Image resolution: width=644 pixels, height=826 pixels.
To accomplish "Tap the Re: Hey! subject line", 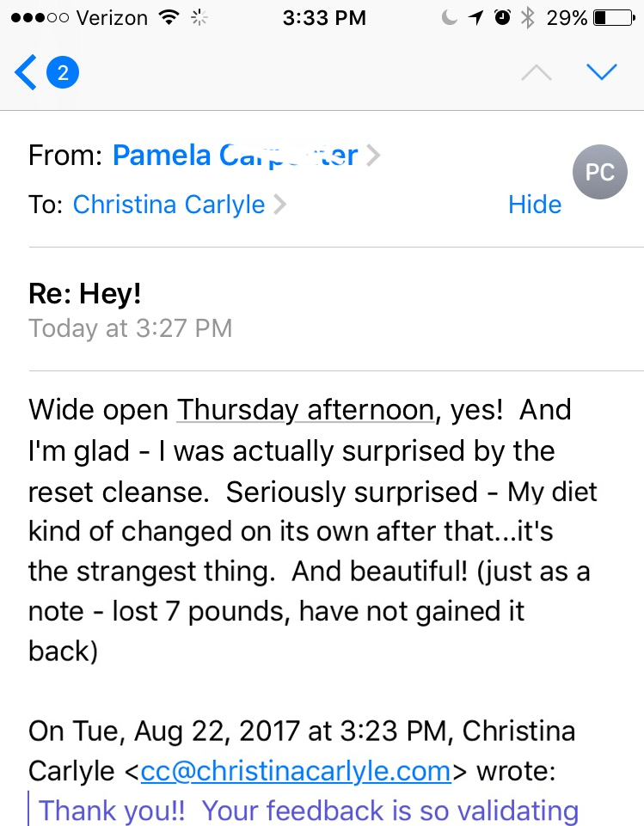I will pyautogui.click(x=85, y=293).
